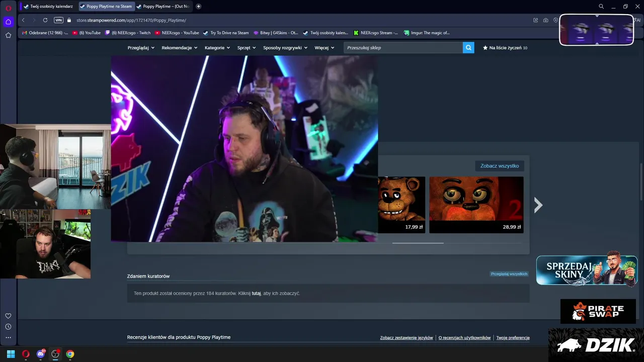Expand the Przeglądaj dropdown
The image size is (644, 362).
141,48
